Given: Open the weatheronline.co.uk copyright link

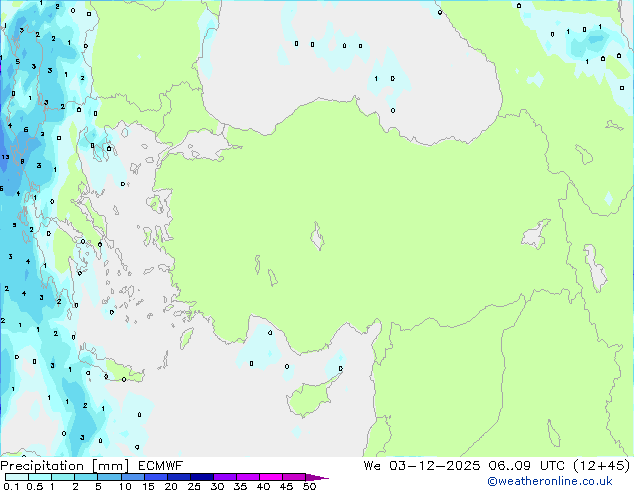Looking at the screenshot, I should pyautogui.click(x=550, y=481).
